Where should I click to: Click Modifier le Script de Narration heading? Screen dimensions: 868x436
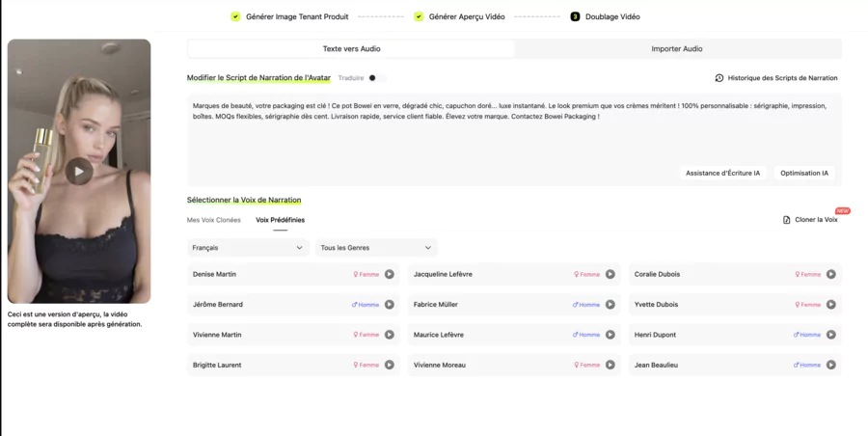258,77
